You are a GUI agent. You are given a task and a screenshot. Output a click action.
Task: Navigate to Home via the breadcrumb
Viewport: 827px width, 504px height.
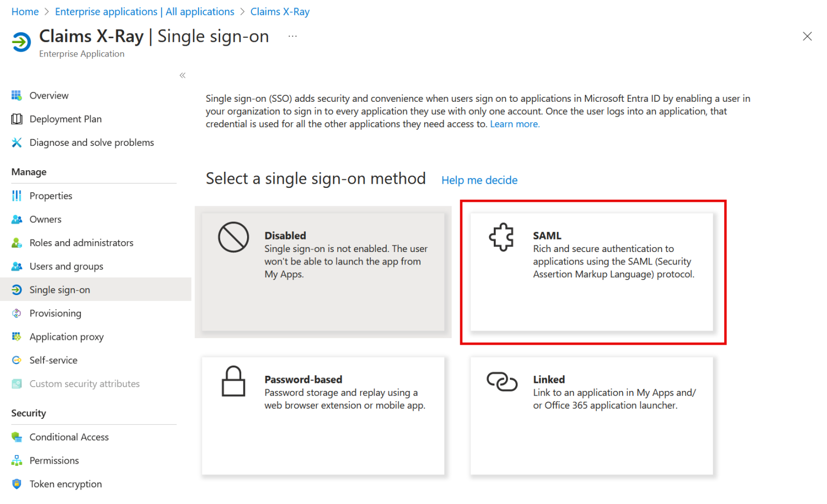coord(25,11)
